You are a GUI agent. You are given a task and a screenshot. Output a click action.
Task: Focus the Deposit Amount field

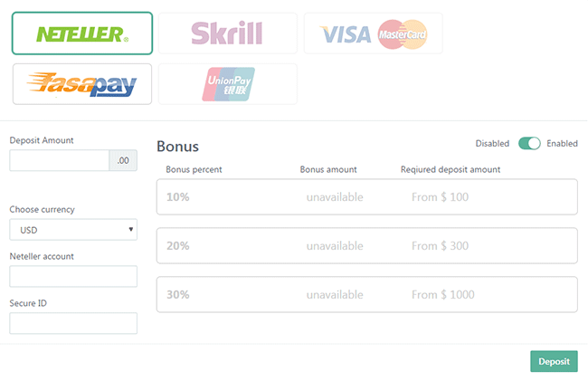pyautogui.click(x=60, y=160)
